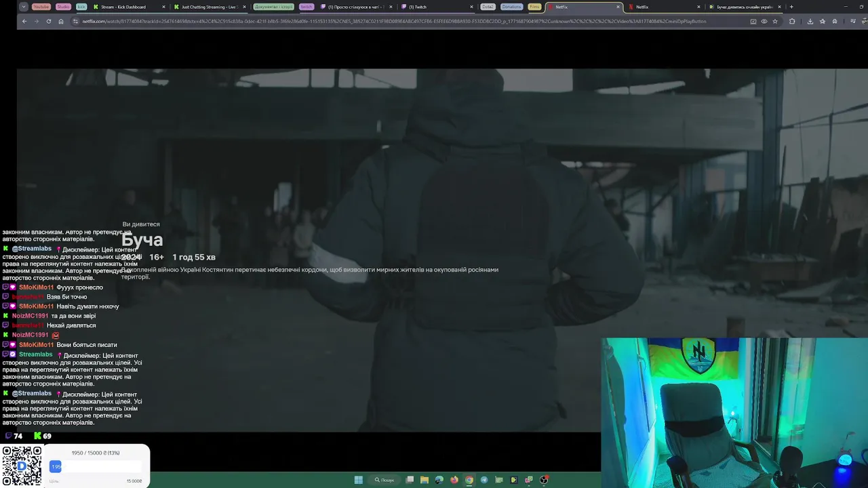Expand the Films tab group

click(535, 7)
